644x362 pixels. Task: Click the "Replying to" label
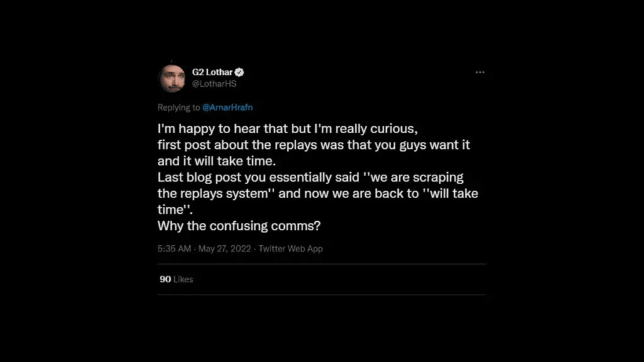click(179, 107)
